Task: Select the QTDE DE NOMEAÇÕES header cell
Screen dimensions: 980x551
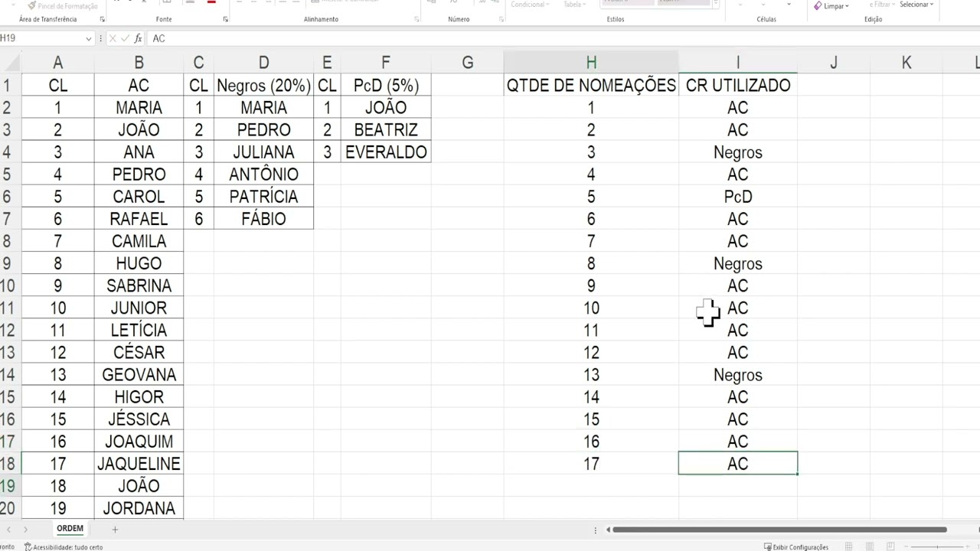Action: point(591,85)
